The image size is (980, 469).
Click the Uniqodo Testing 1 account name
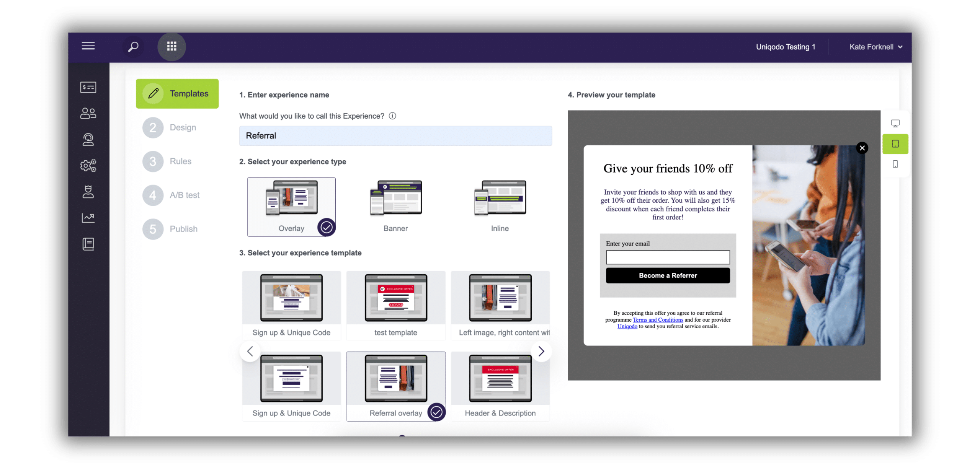tap(785, 47)
